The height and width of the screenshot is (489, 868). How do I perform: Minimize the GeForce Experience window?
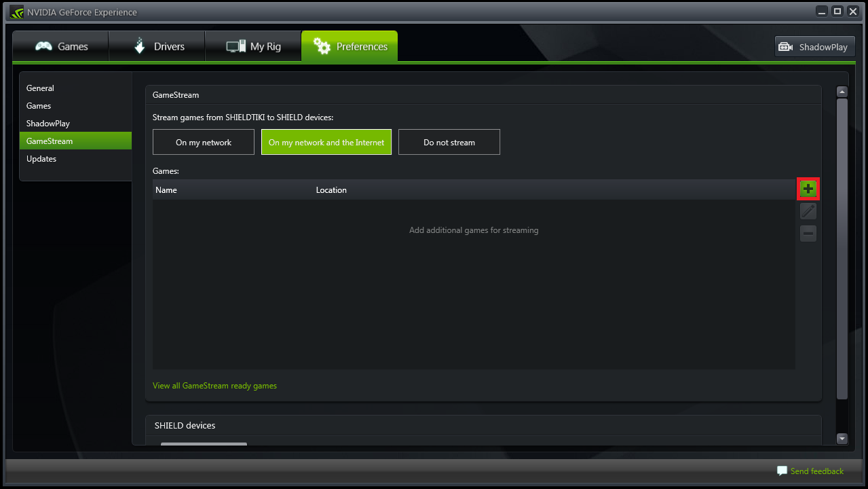pos(823,12)
